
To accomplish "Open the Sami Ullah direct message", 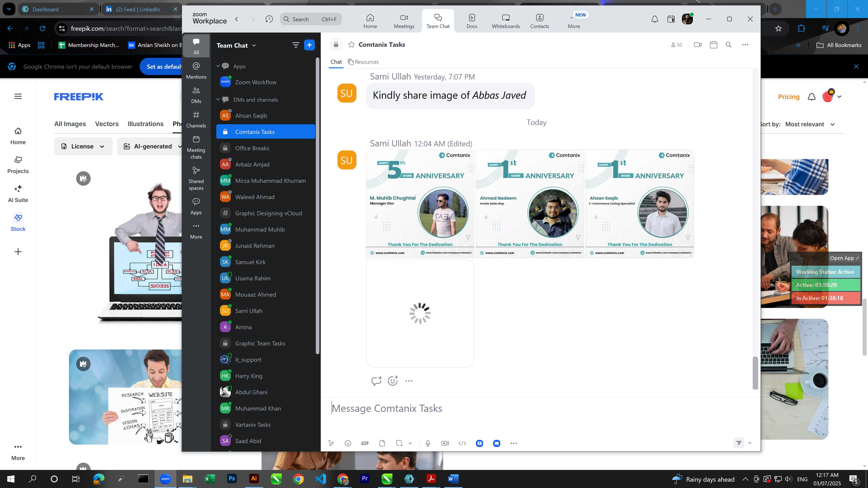I will [266, 311].
